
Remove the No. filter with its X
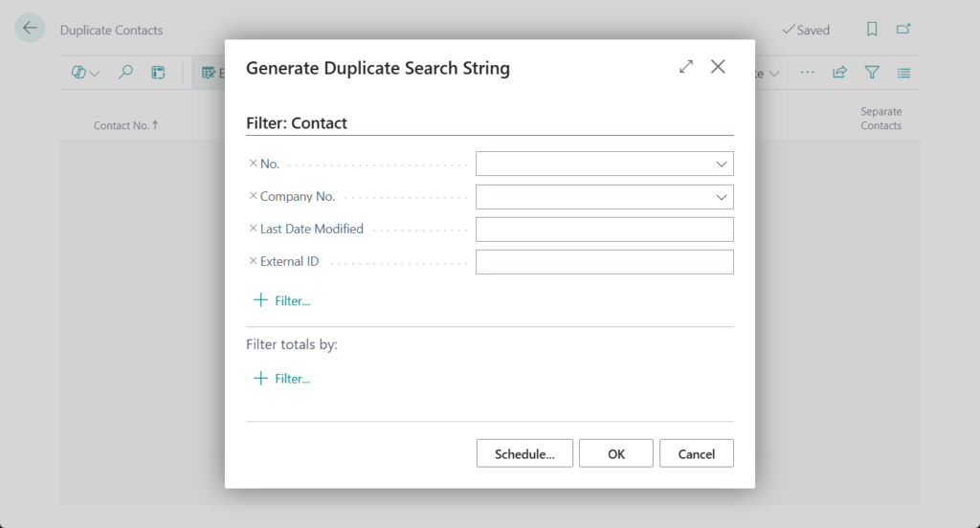pos(253,164)
